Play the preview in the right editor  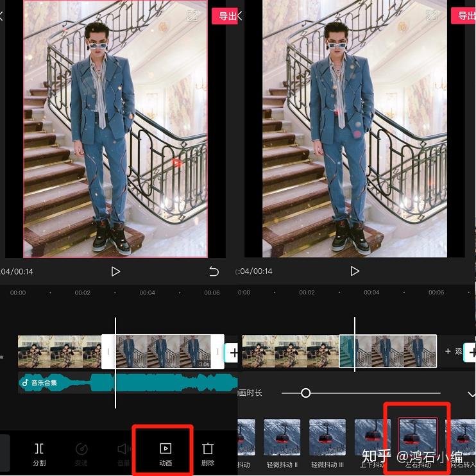point(355,271)
